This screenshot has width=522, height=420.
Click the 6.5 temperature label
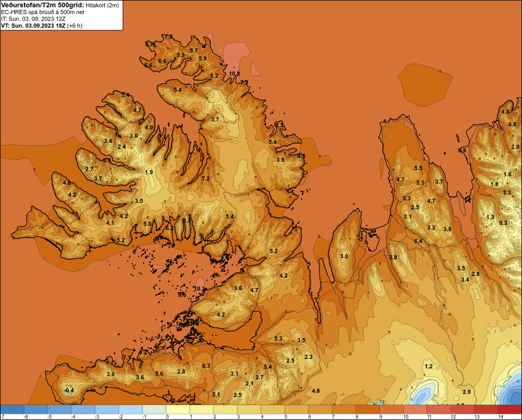point(107,160)
